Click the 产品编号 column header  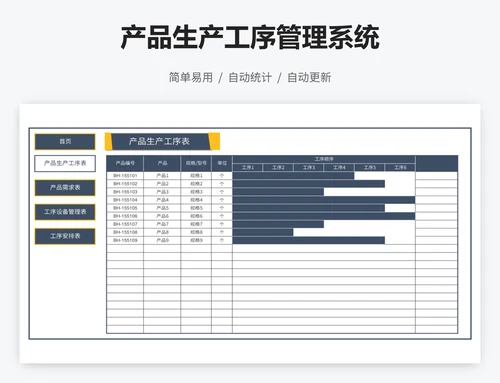125,163
